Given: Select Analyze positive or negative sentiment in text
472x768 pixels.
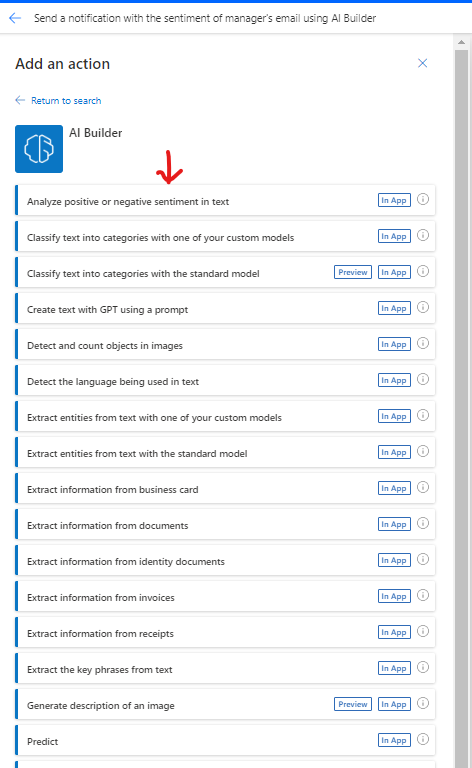Looking at the screenshot, I should coord(225,200).
